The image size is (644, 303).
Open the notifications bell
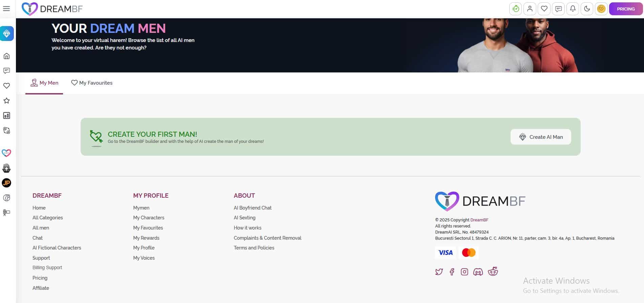point(573,9)
